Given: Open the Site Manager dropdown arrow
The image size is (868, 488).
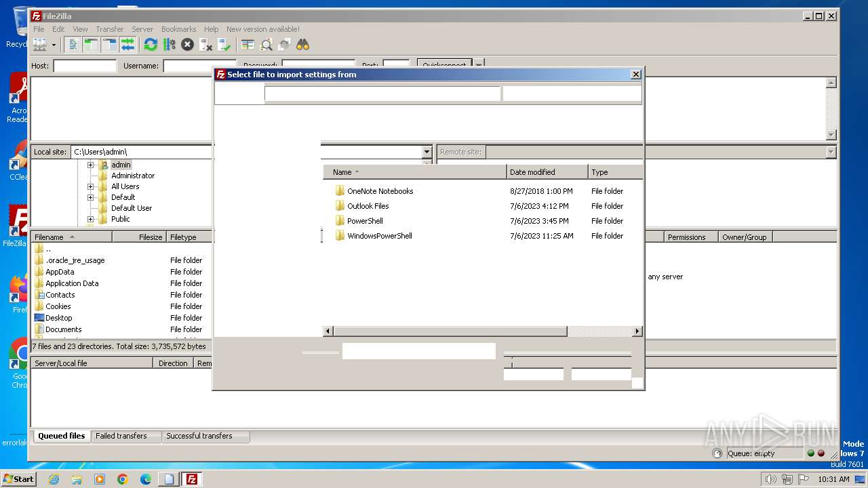Looking at the screenshot, I should [54, 45].
